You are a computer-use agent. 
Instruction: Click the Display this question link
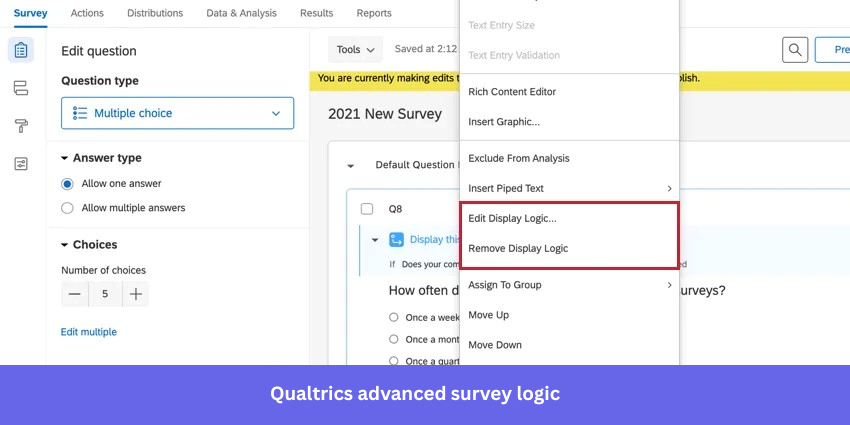(x=435, y=240)
